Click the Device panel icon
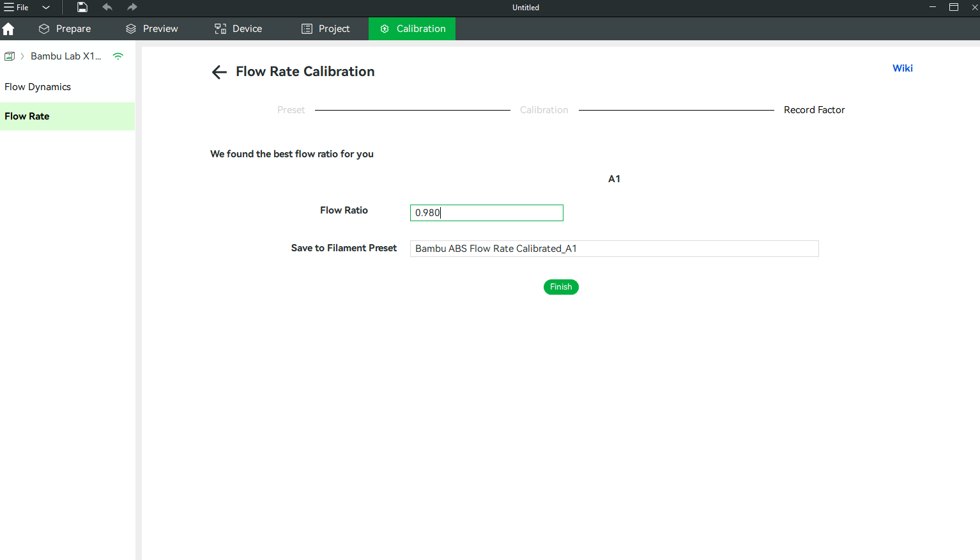 220,29
